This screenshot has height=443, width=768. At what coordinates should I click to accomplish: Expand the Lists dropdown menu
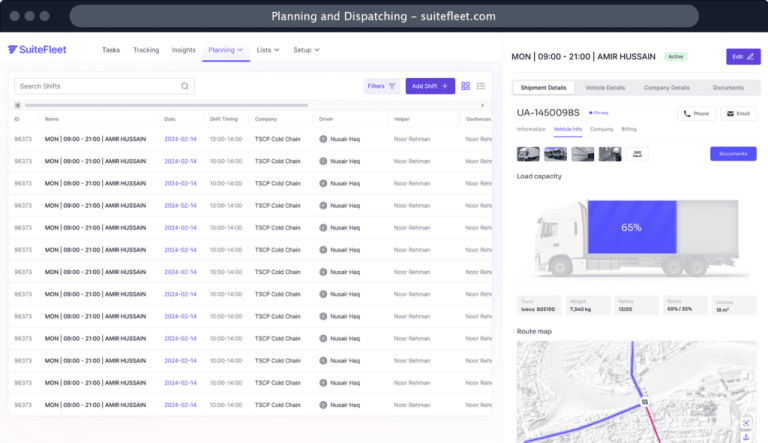point(269,50)
